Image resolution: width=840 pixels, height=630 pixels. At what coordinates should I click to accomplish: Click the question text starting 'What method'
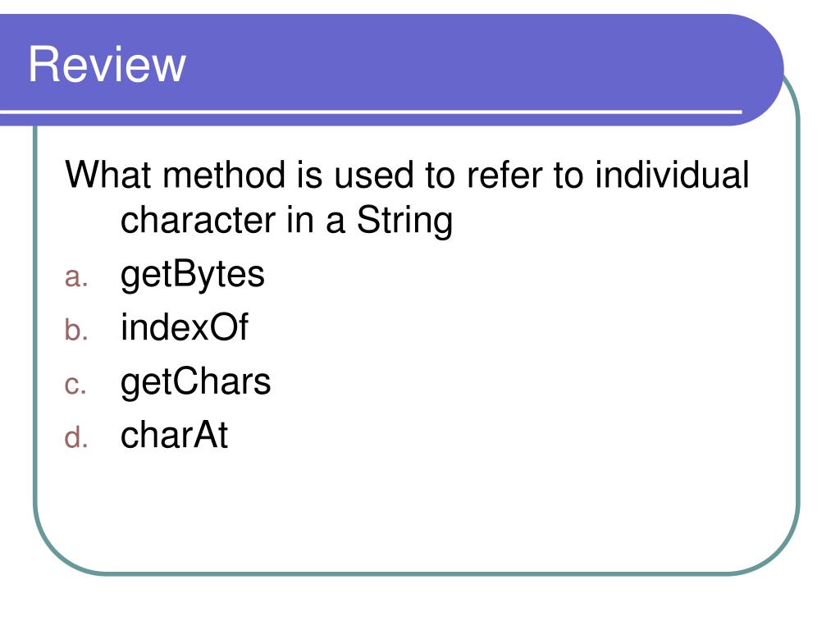tap(407, 197)
